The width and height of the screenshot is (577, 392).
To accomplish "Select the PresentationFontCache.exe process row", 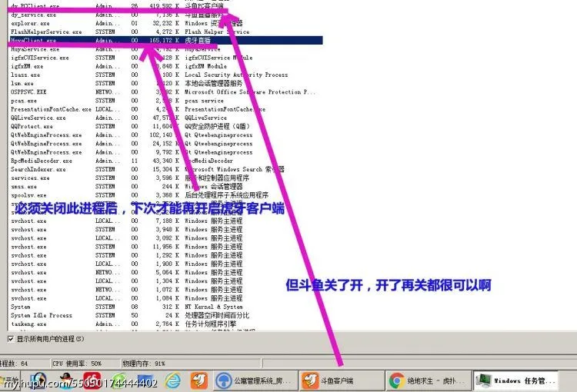I will [165, 109].
